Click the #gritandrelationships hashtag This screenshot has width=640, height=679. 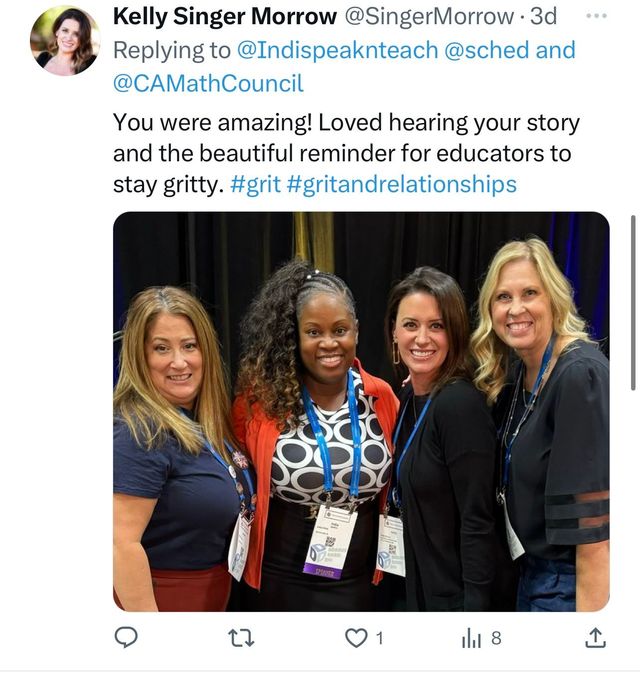point(401,184)
